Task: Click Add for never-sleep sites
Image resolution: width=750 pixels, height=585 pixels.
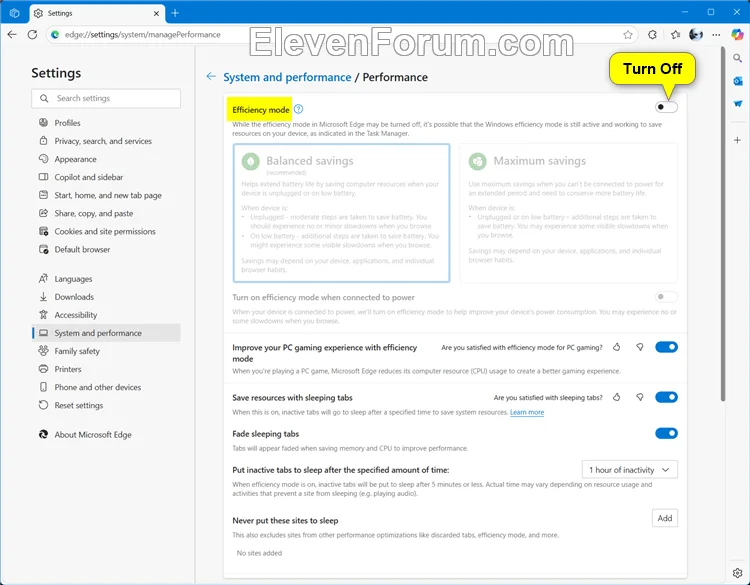Action: click(x=665, y=518)
